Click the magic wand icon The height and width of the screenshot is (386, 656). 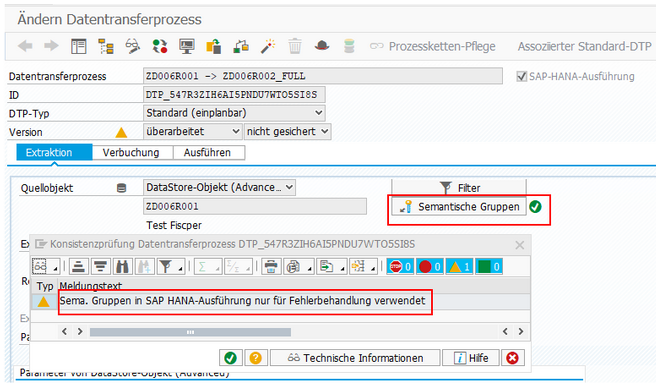(x=268, y=46)
